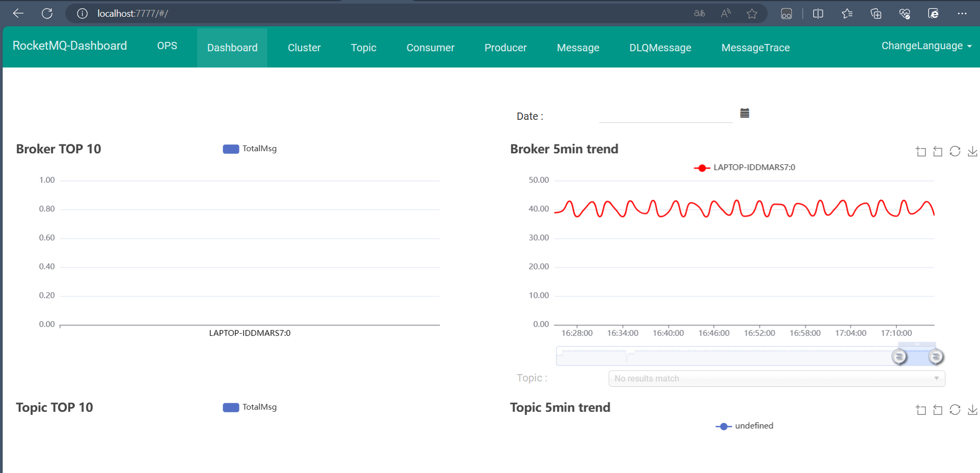Open browser essentials heart icon
Image resolution: width=980 pixels, height=473 pixels.
tap(905, 14)
